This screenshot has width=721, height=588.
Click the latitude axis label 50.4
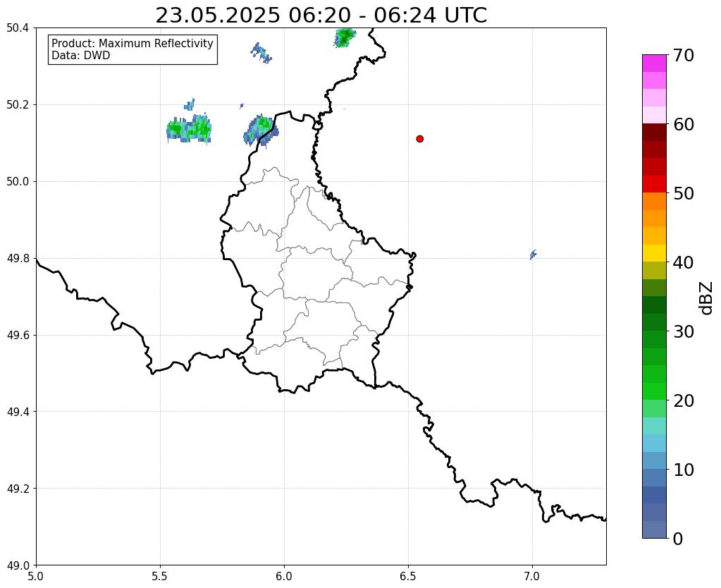click(x=18, y=28)
